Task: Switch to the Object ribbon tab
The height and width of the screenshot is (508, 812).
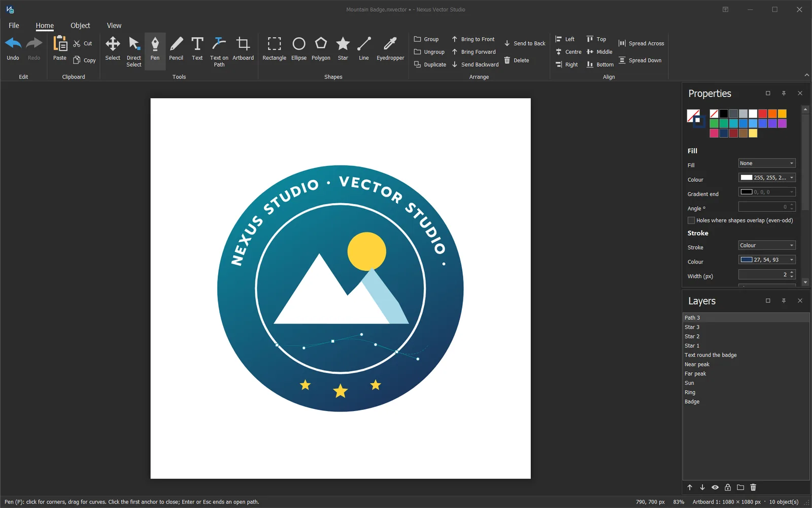Action: [x=80, y=25]
